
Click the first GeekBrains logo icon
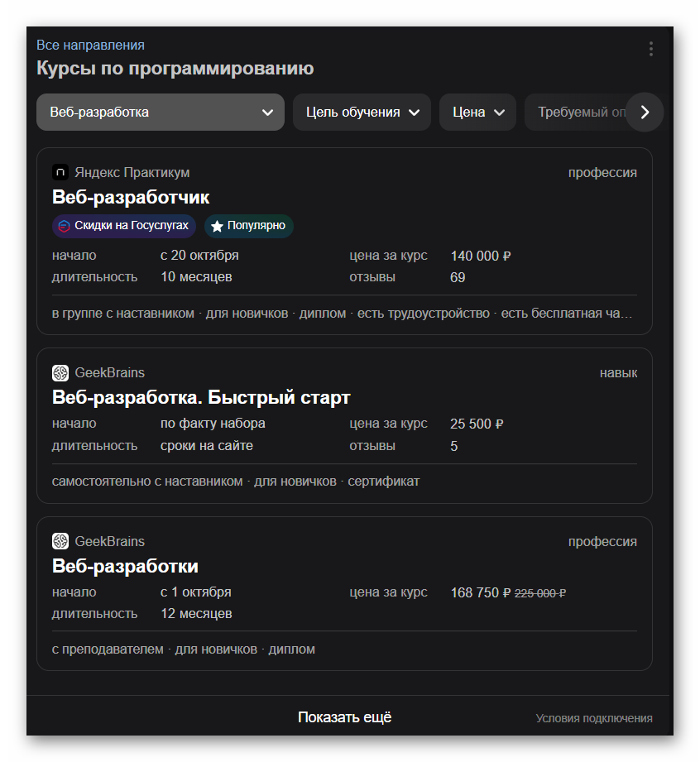pos(60,373)
